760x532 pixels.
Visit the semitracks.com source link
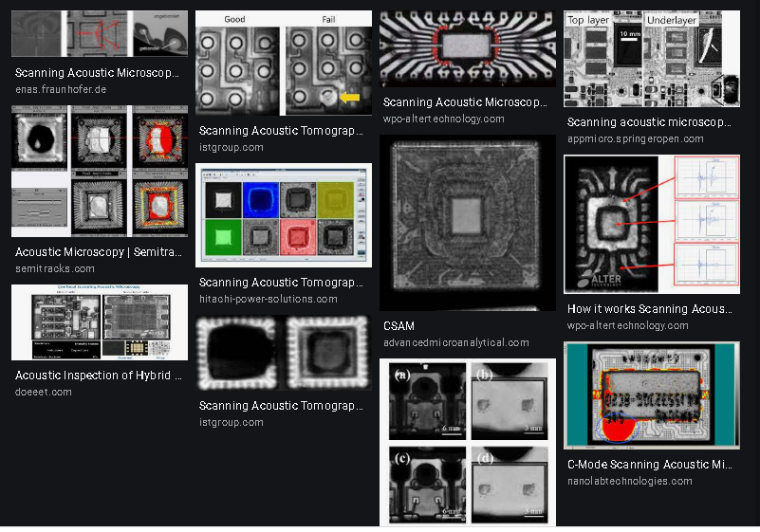[55, 268]
